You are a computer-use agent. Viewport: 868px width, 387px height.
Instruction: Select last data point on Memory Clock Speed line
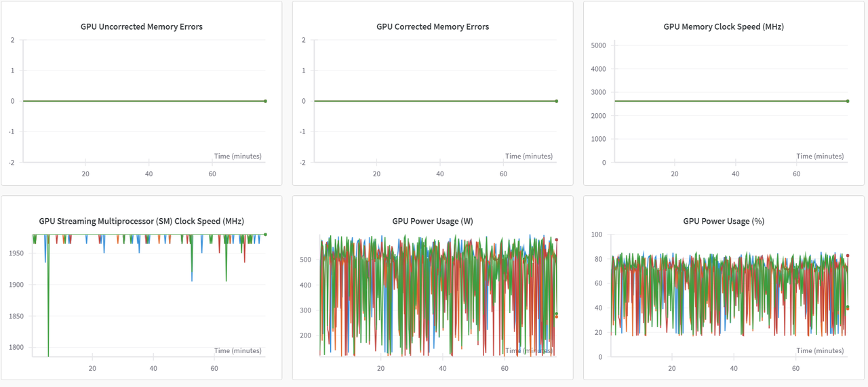(x=847, y=101)
